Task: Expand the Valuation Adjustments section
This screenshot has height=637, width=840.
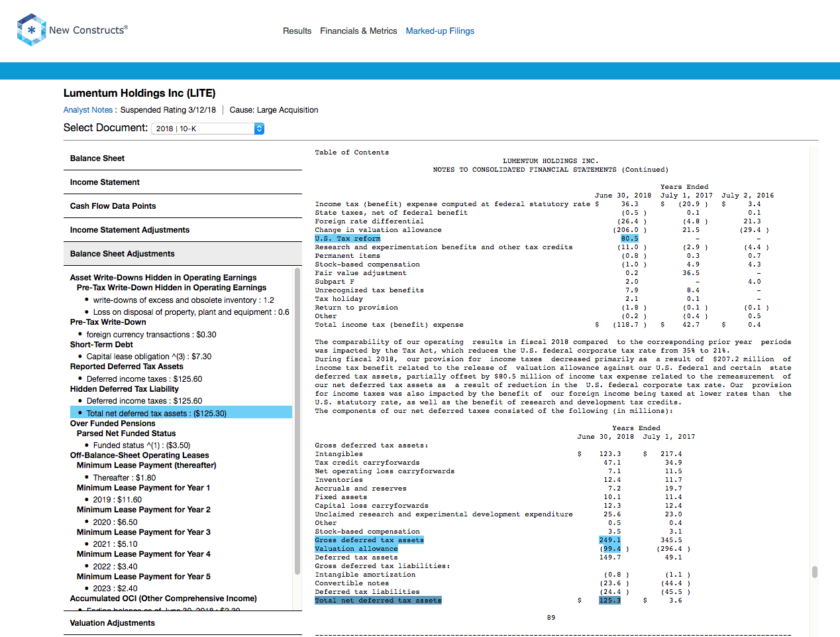Action: [183, 623]
